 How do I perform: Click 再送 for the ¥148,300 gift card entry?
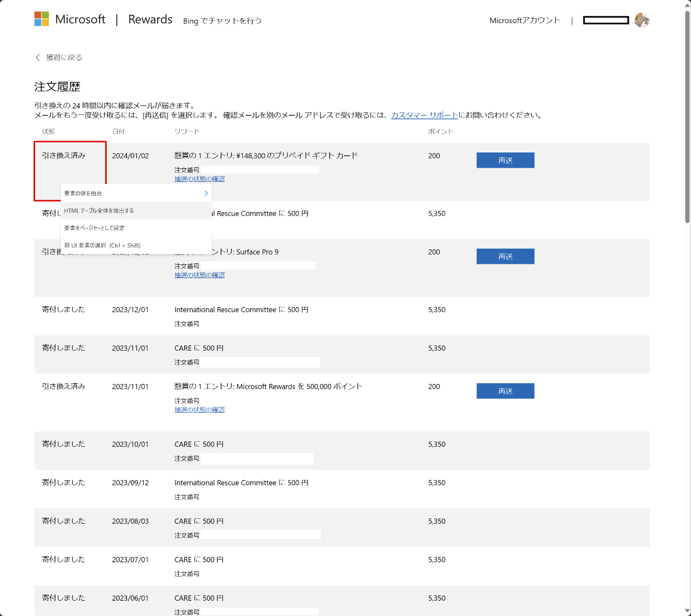point(505,160)
